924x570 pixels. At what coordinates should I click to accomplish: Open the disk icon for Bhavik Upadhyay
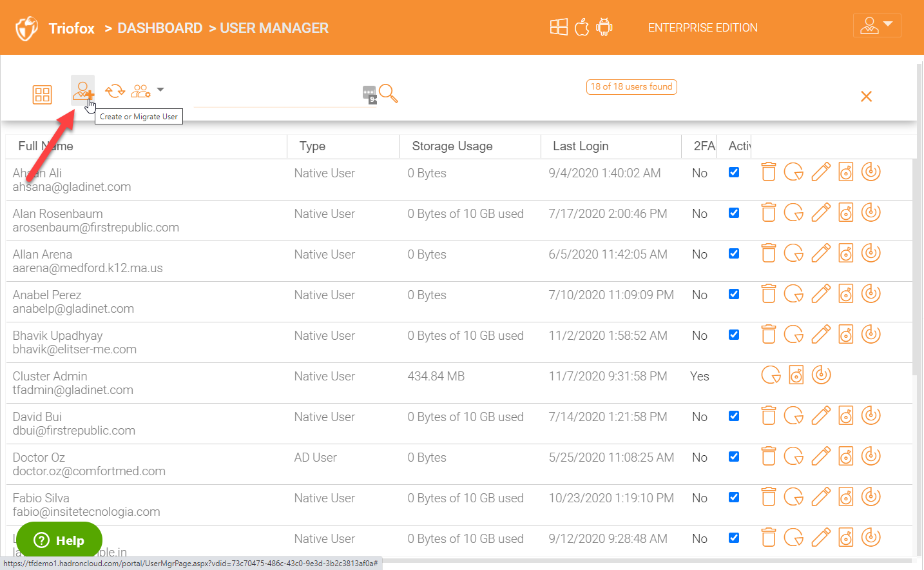tap(846, 335)
